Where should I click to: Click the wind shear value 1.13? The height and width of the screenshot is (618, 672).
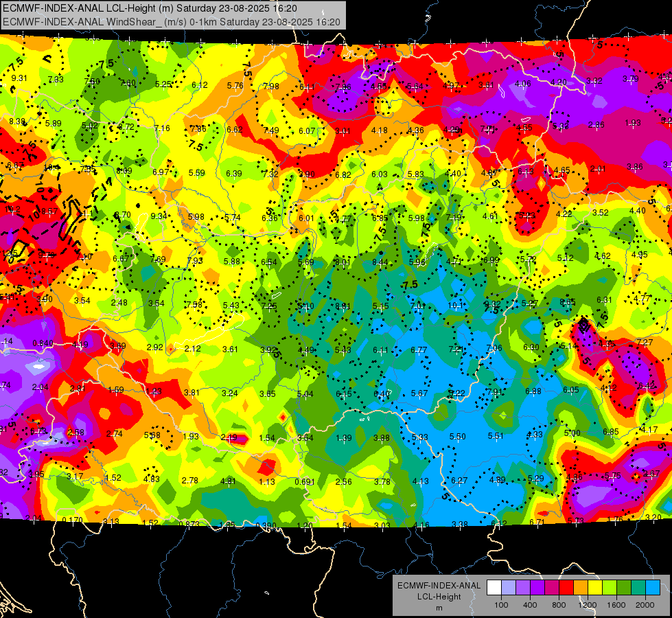click(266, 482)
